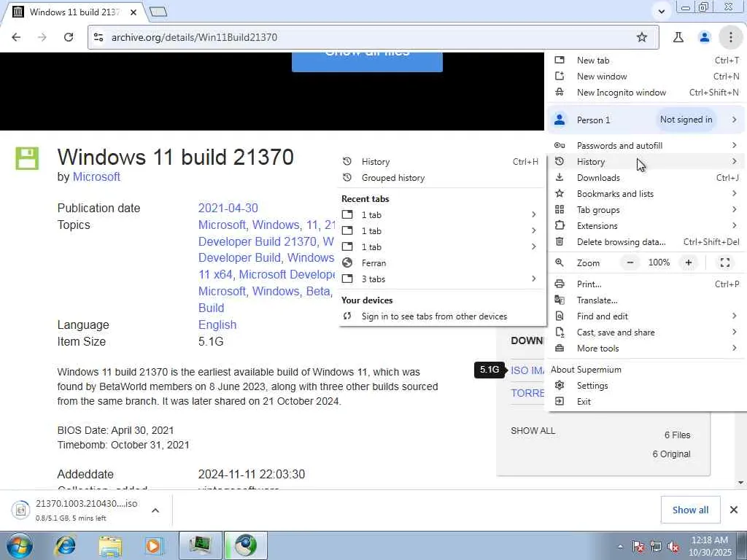The image size is (747, 560).
Task: Select New tab from the menu
Action: tap(645, 61)
